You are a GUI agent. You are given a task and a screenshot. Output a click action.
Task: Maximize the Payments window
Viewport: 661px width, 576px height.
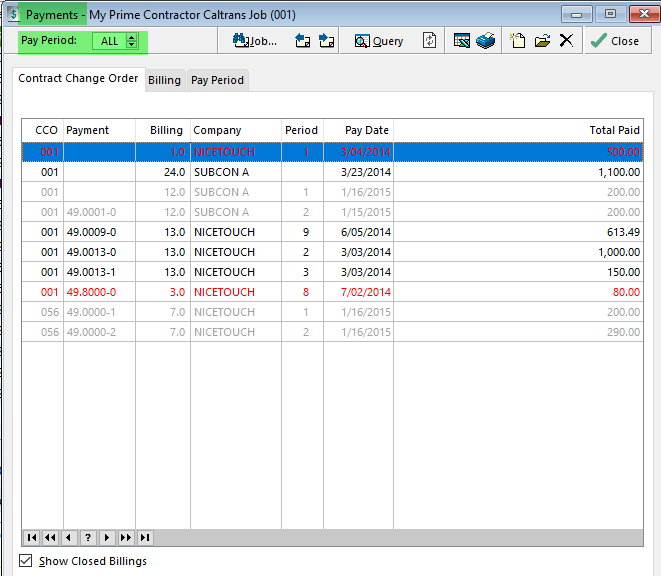(610, 14)
